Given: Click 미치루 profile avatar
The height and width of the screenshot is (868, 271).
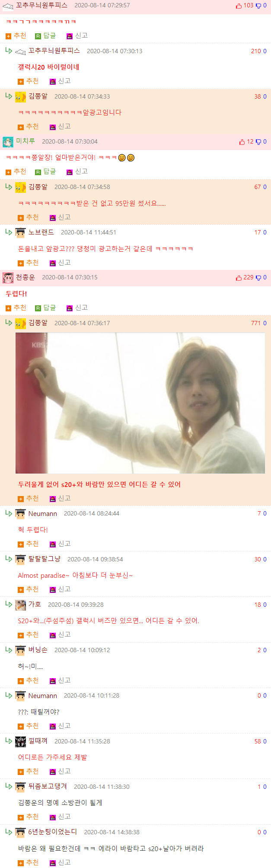Looking at the screenshot, I should [x=8, y=142].
